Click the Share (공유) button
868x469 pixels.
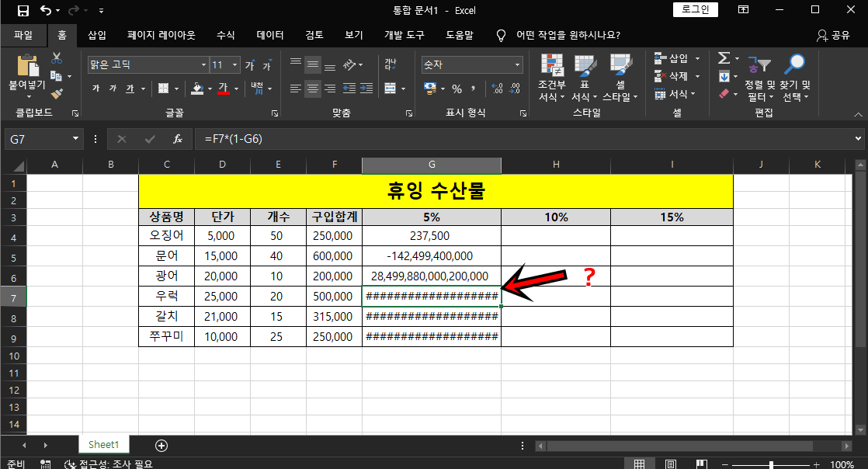click(x=833, y=36)
